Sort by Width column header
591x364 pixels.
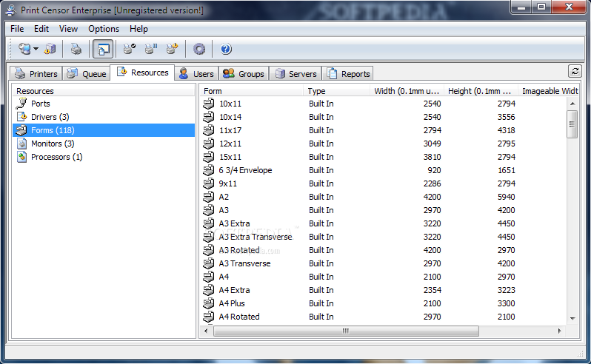(407, 91)
